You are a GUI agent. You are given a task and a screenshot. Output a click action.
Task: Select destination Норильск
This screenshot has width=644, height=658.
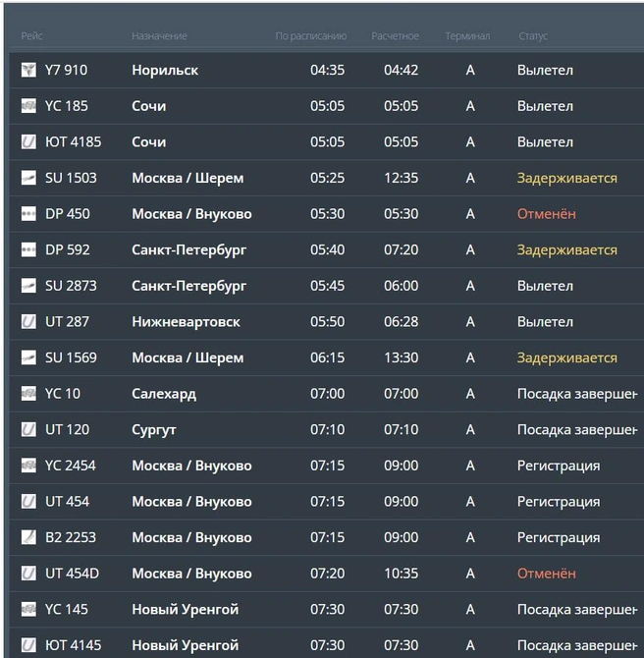click(165, 70)
